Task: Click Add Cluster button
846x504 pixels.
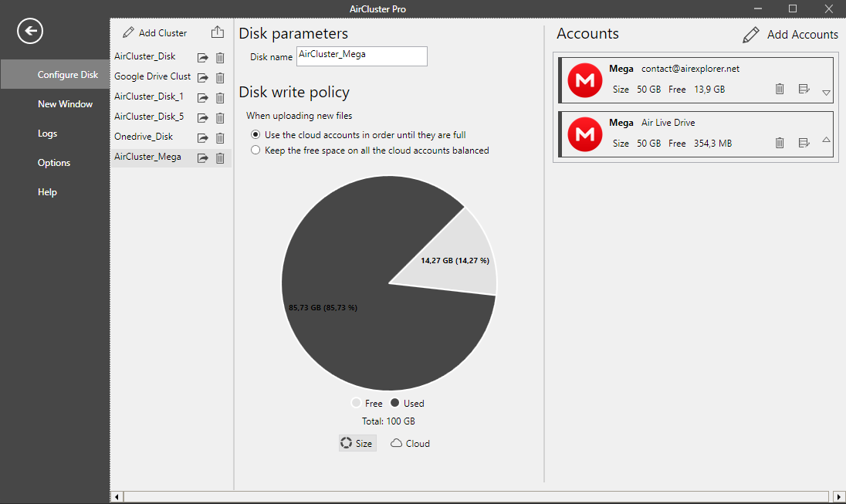Action: tap(154, 33)
